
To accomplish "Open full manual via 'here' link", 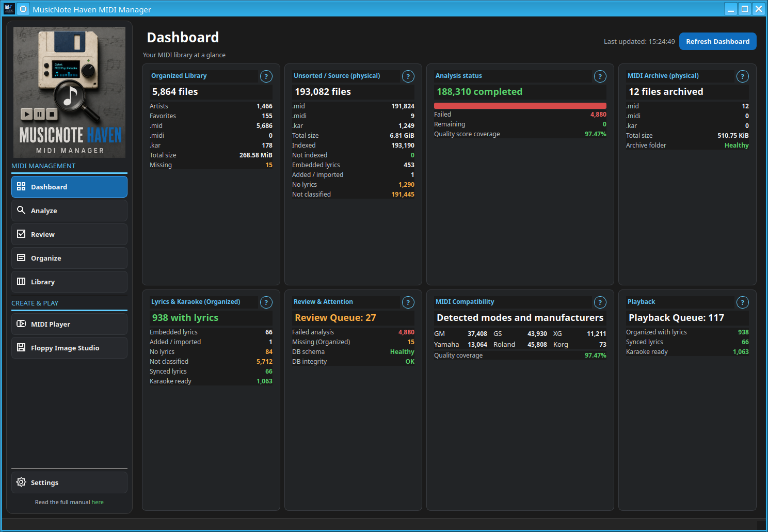I will pos(98,502).
